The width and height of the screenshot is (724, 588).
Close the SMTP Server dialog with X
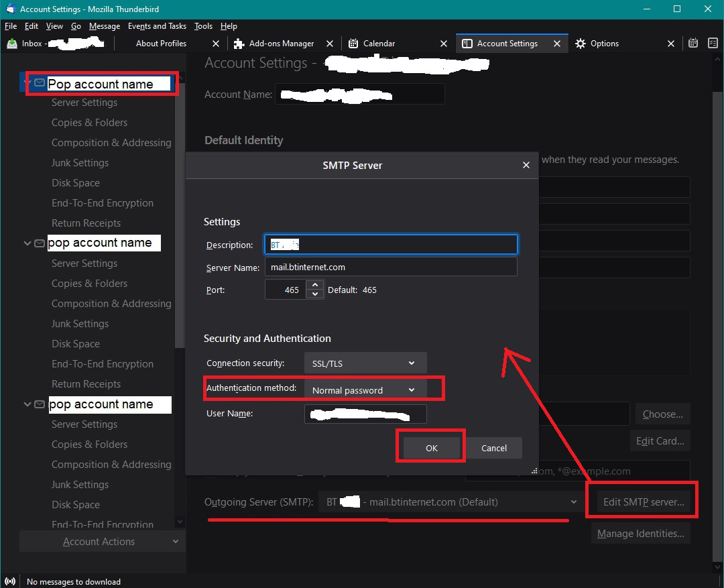point(526,165)
